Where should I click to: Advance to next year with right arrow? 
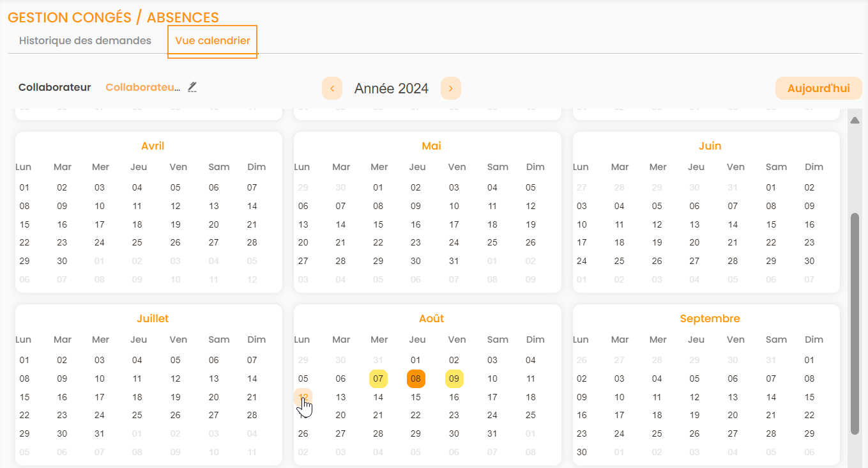[451, 88]
